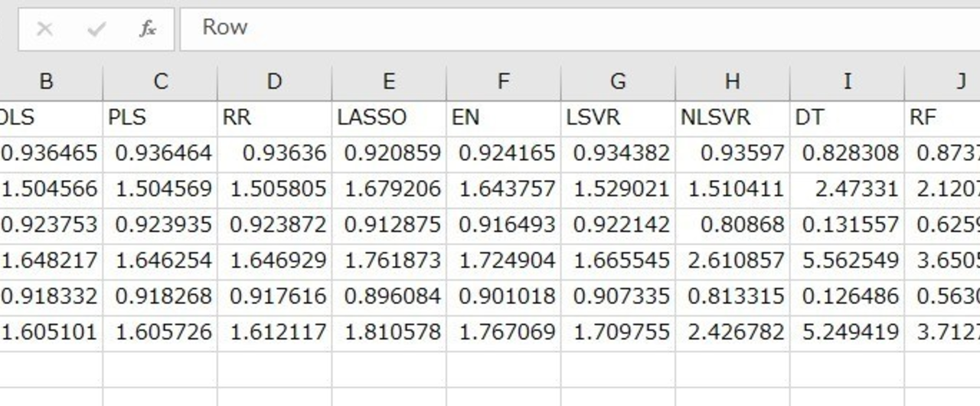Select column C header

[x=160, y=81]
